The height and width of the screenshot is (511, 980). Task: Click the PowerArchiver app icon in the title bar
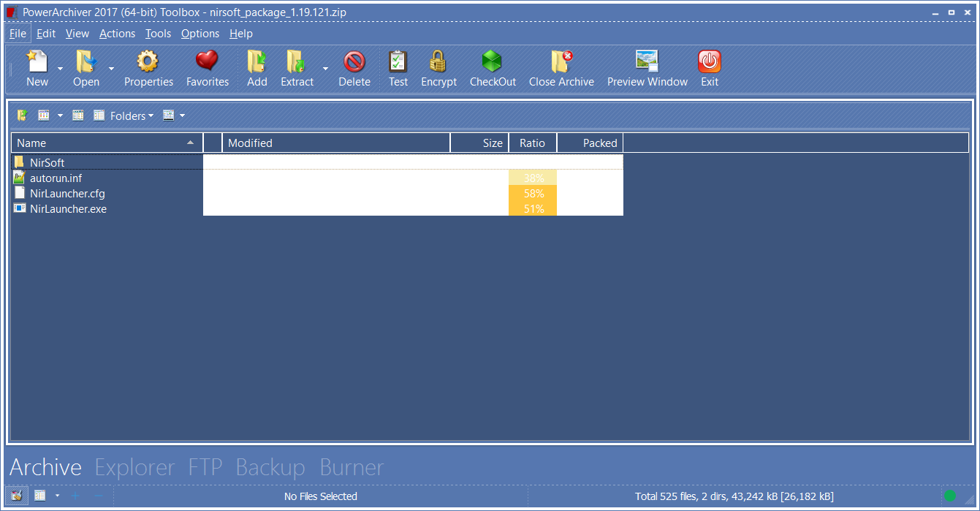point(12,12)
